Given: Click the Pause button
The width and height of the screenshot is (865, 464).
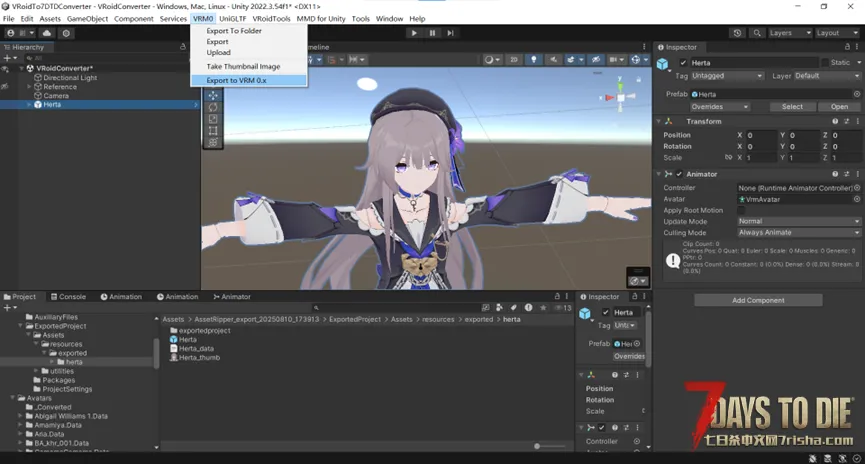Looking at the screenshot, I should point(432,33).
